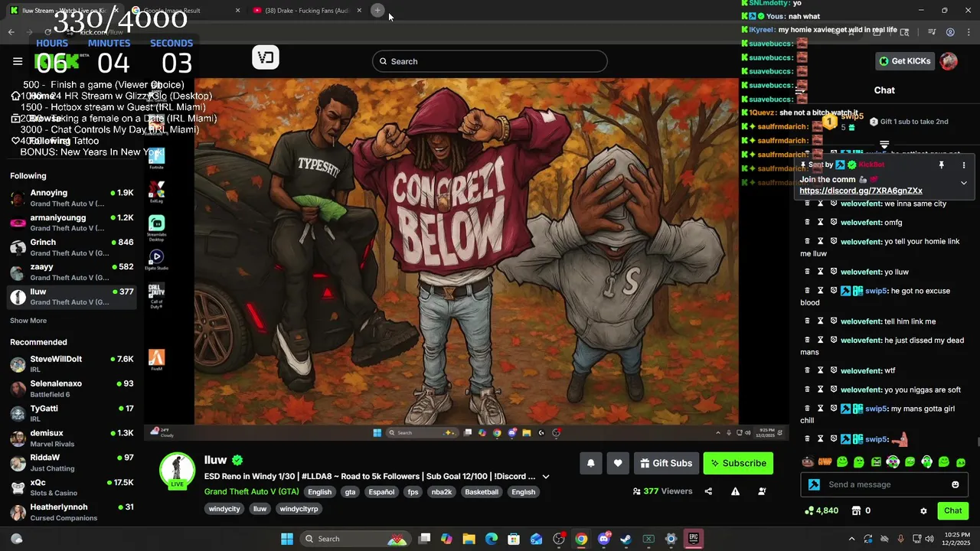Open armaniyoungg channel in Following list
Image resolution: width=980 pixels, height=551 pixels.
pos(72,223)
